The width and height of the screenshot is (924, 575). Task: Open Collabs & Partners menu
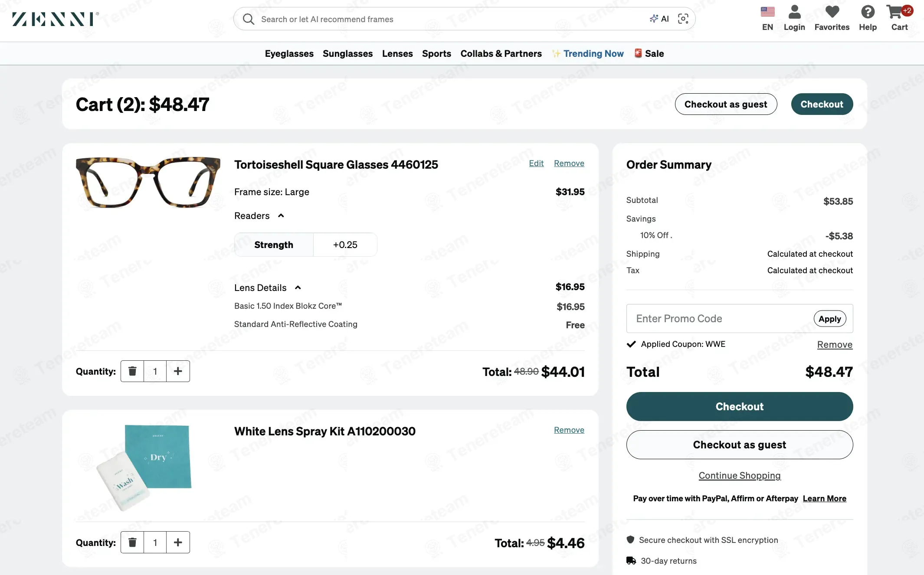click(501, 53)
